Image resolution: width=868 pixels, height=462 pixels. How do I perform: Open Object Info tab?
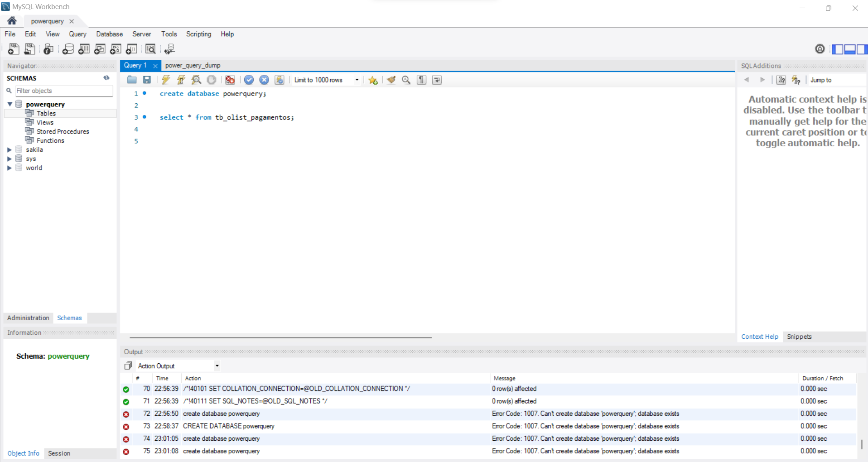23,453
